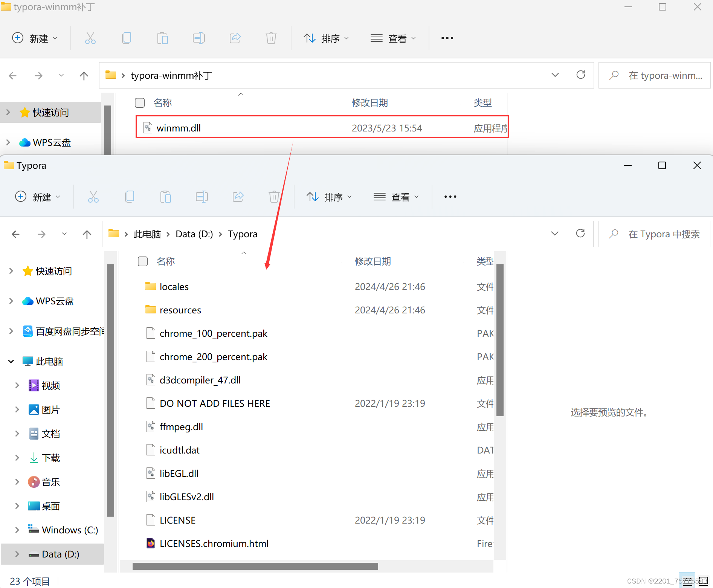Open 查看 menu in typora-winmm补丁 window

(393, 38)
